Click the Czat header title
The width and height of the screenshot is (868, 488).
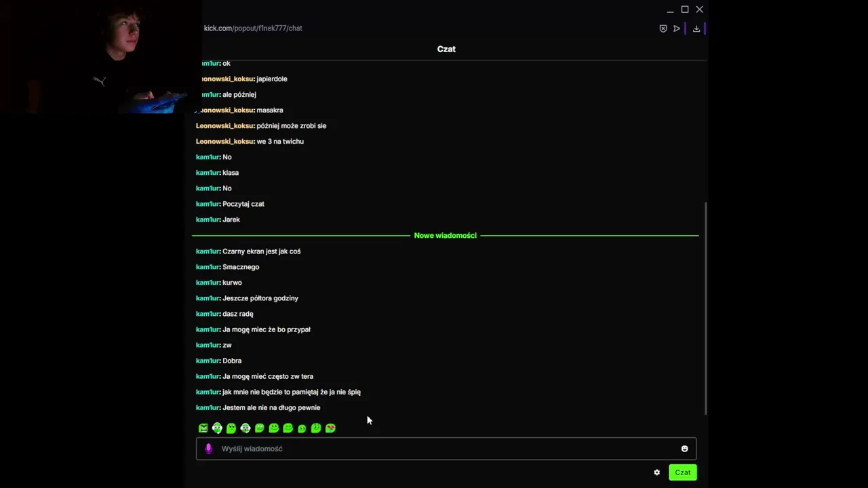(446, 49)
